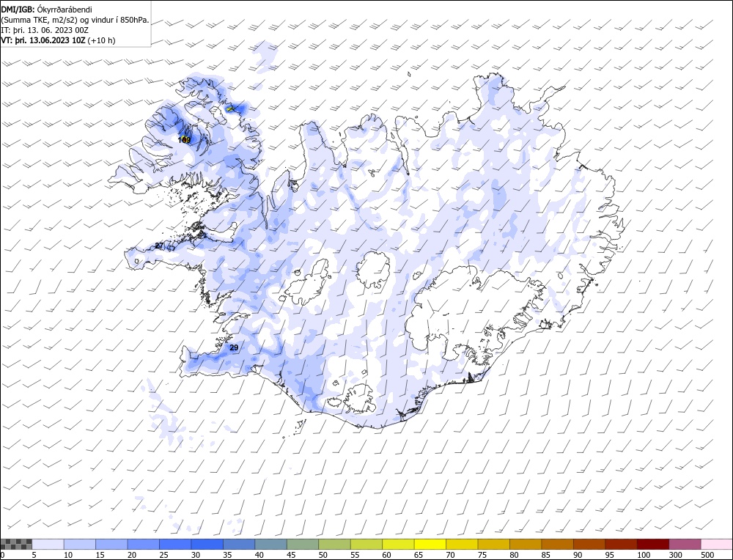The image size is (733, 560).
Task: Pick the legend swatch between 70 and 75
Action: (x=462, y=544)
